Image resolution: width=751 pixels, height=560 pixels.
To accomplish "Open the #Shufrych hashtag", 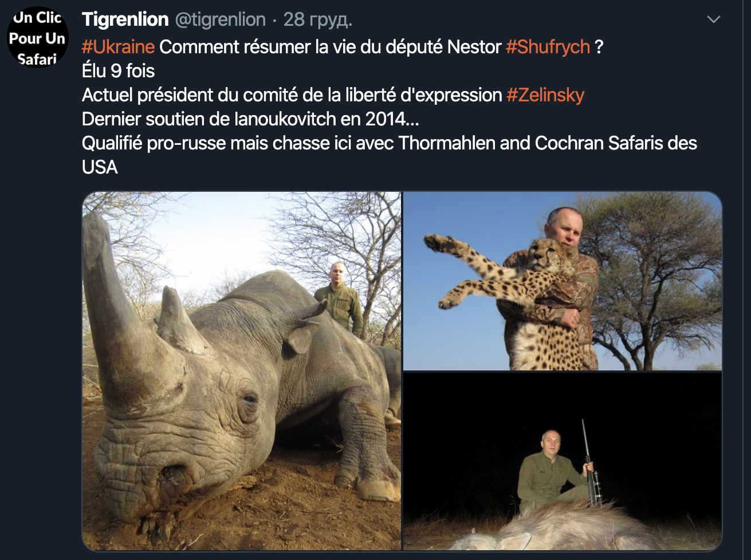I will (x=548, y=47).
